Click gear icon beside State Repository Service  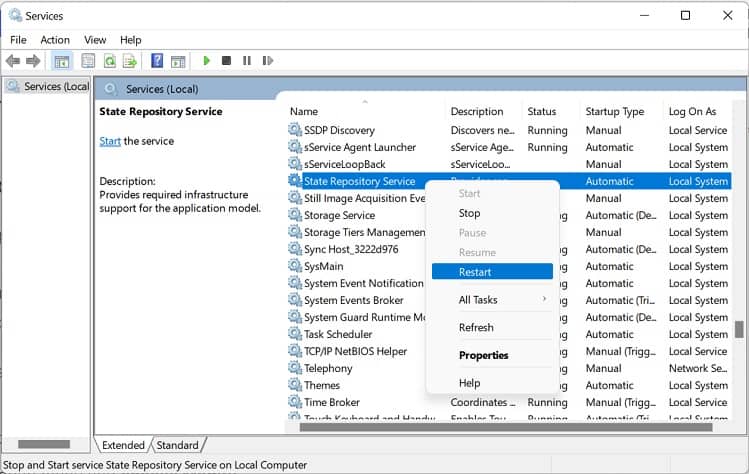[x=295, y=181]
